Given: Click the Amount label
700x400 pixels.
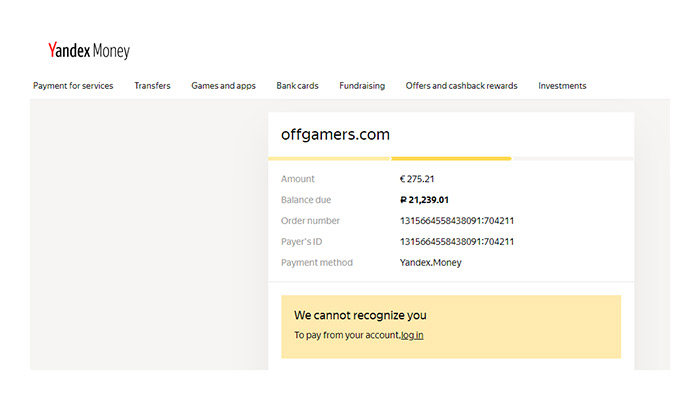Looking at the screenshot, I should (298, 179).
